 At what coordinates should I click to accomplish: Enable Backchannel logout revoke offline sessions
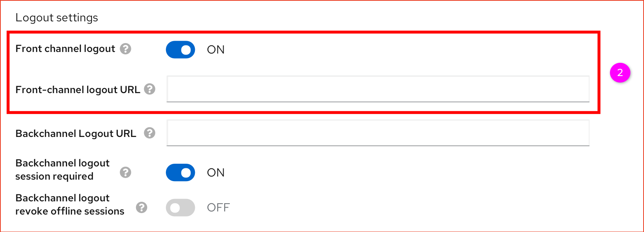tap(180, 208)
